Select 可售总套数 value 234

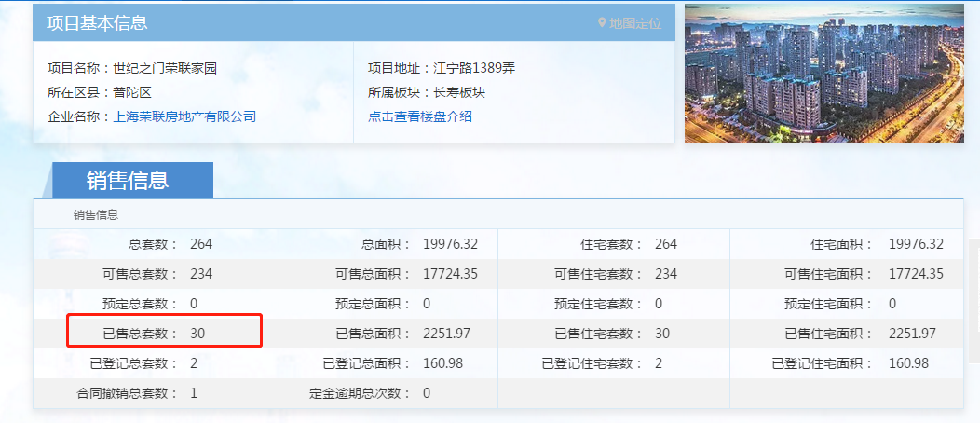tap(201, 274)
